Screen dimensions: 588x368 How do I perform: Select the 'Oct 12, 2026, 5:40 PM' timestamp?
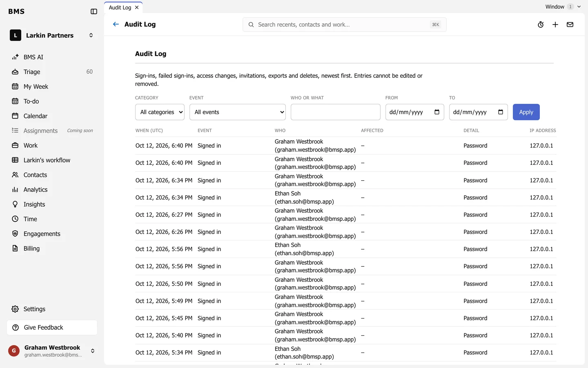164,335
